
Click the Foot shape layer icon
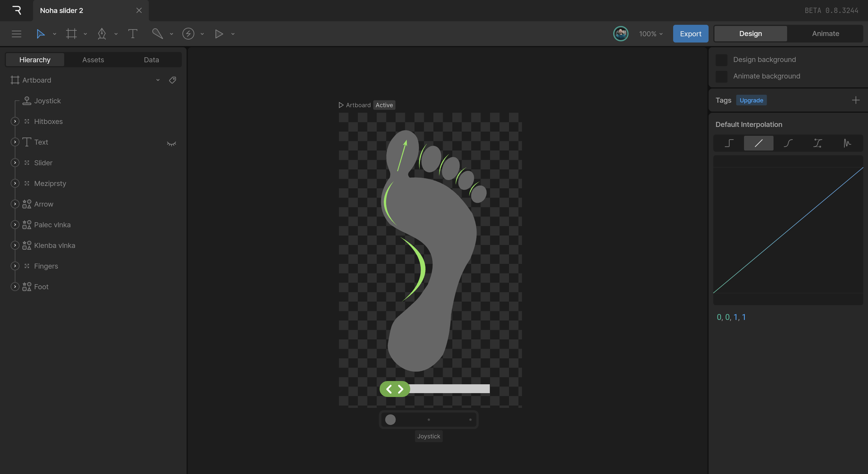[27, 287]
